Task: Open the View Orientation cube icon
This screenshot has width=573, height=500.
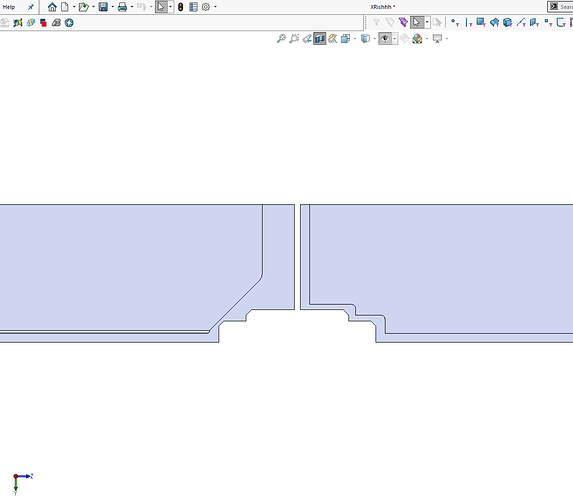Action: pos(345,38)
